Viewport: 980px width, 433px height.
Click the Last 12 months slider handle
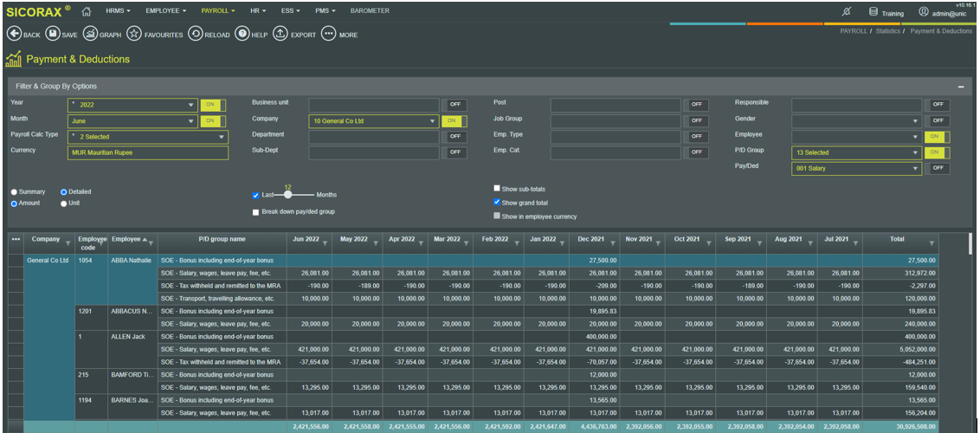coord(287,195)
